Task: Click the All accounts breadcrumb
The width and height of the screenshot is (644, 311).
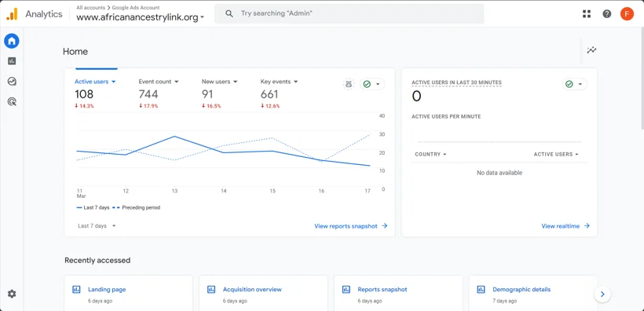Action: click(x=92, y=7)
